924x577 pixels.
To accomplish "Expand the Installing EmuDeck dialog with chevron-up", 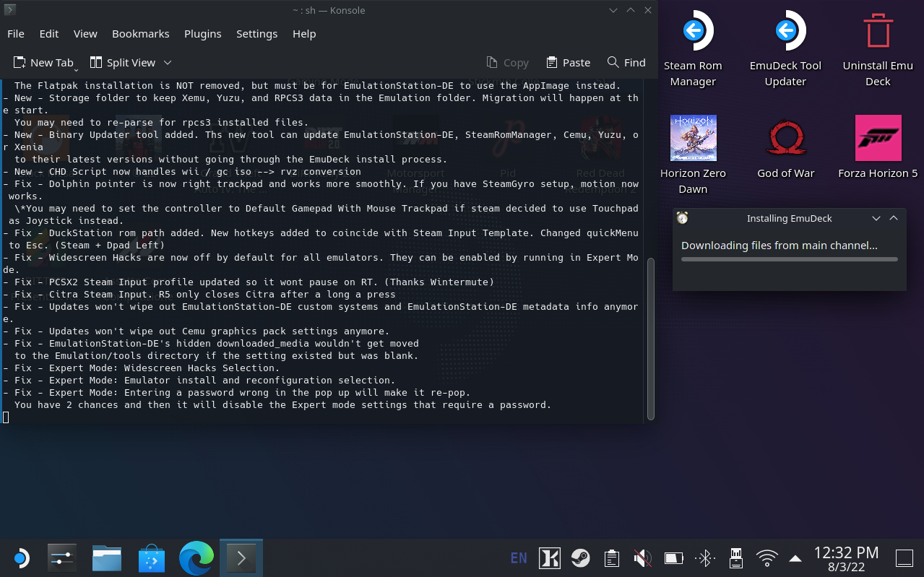I will click(894, 218).
